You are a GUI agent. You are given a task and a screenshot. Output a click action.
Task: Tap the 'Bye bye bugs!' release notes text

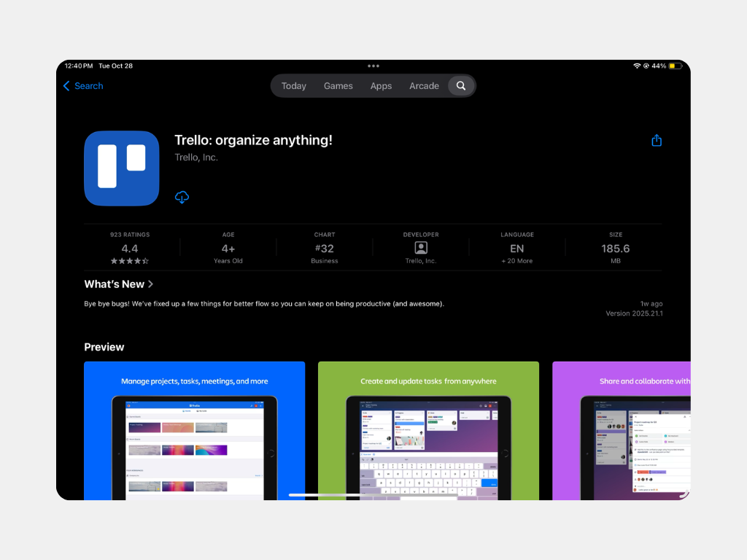[264, 303]
